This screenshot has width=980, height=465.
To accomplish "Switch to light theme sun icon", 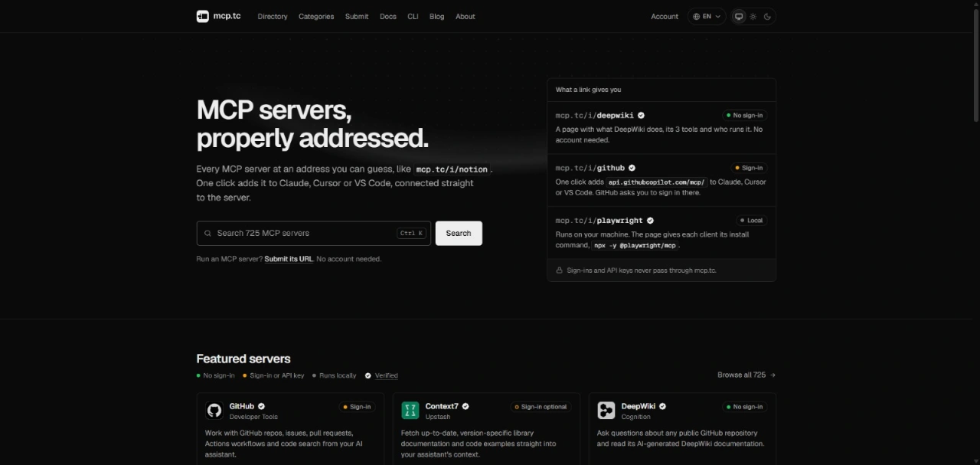I will [x=753, y=16].
